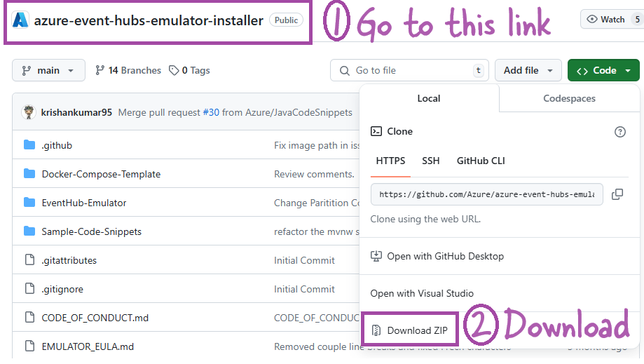Open the Sample-Code-Snippets folder

(x=91, y=231)
